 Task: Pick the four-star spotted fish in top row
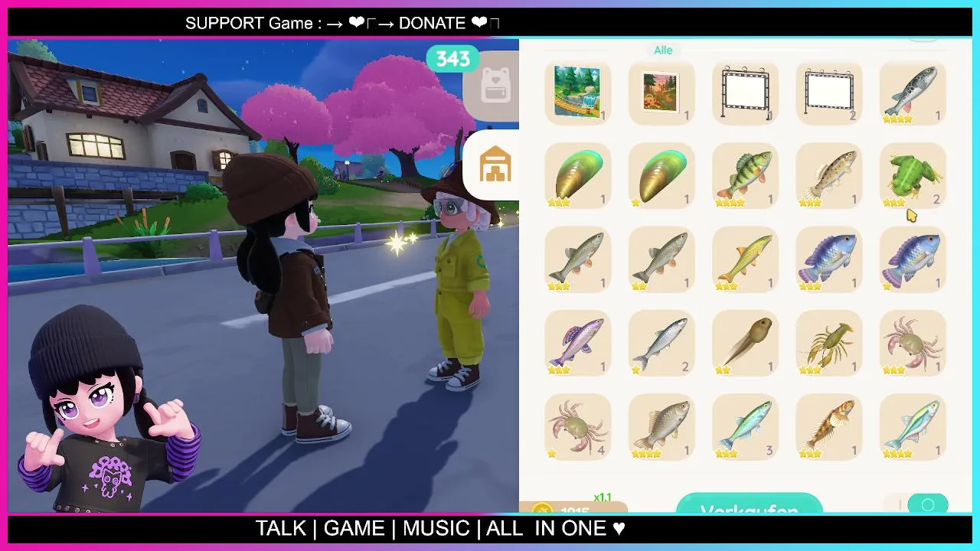tap(913, 93)
